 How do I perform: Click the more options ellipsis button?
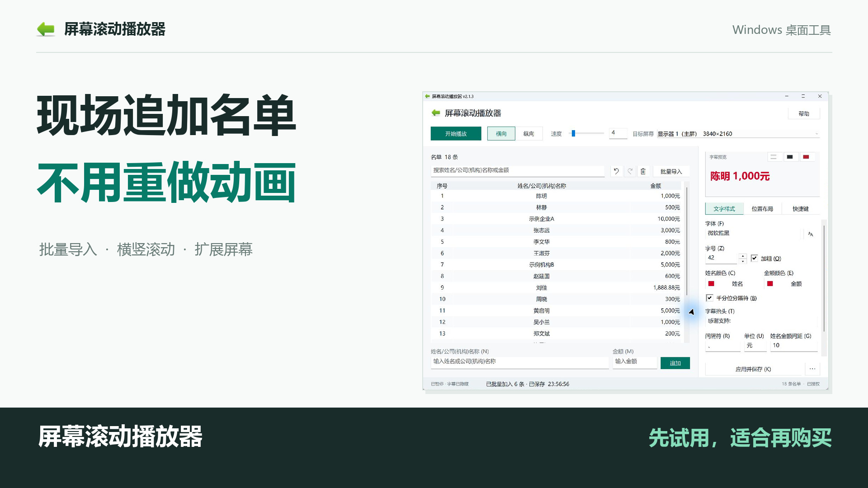click(812, 369)
